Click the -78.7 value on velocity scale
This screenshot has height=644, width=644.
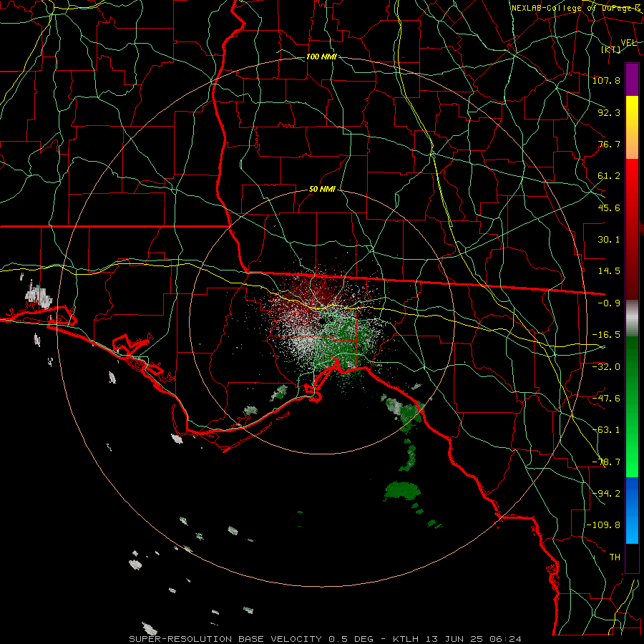click(x=606, y=462)
